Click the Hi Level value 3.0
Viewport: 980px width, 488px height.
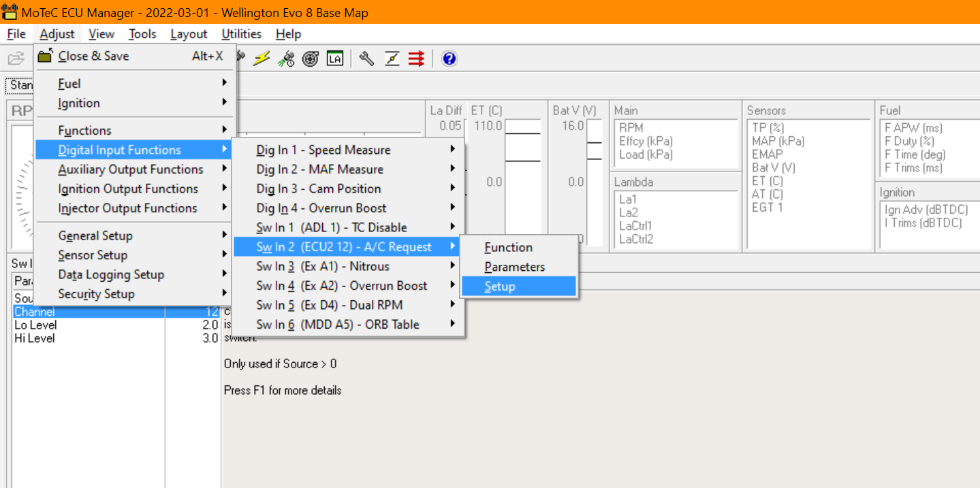click(x=210, y=338)
